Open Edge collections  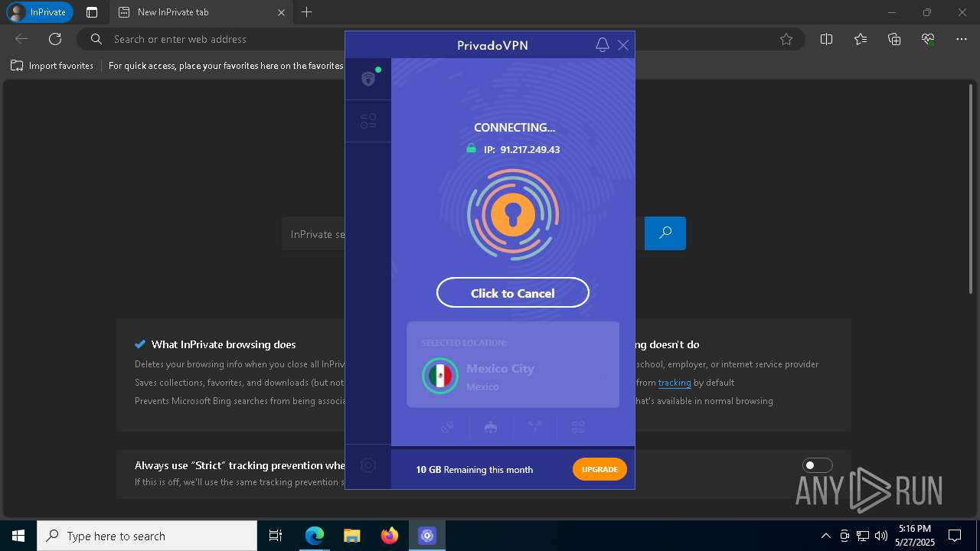point(894,39)
